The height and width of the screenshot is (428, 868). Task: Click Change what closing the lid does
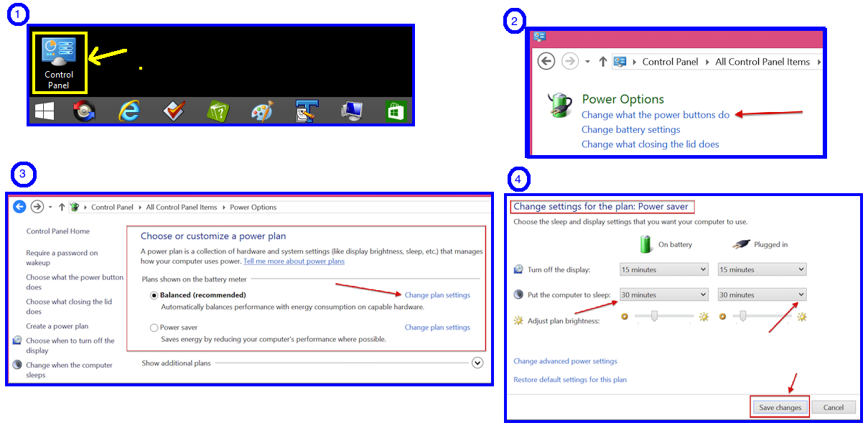[x=650, y=144]
